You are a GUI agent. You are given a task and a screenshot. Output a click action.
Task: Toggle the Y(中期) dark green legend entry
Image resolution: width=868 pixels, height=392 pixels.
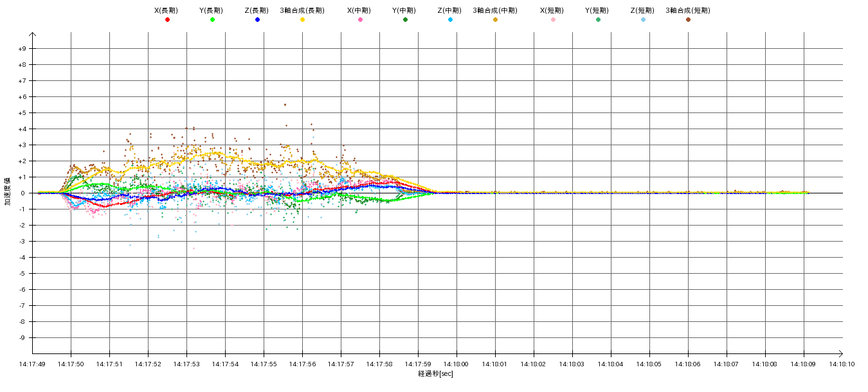(x=404, y=10)
